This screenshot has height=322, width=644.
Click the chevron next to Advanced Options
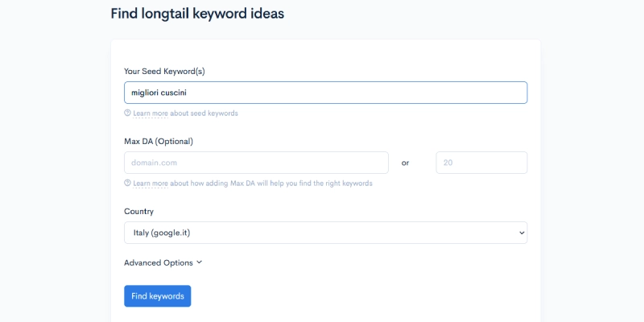pyautogui.click(x=199, y=262)
